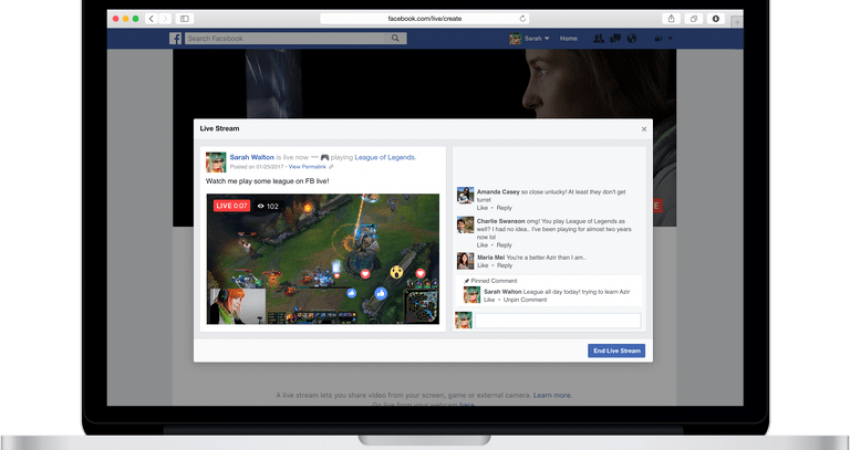
Task: Open Sarah profile dropdown arrow
Action: click(547, 38)
